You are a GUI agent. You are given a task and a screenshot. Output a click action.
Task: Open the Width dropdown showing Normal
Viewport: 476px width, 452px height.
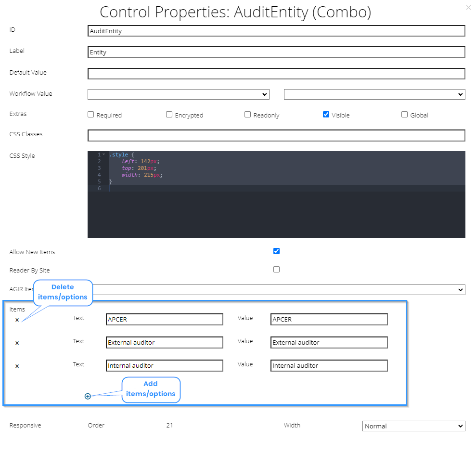point(414,426)
